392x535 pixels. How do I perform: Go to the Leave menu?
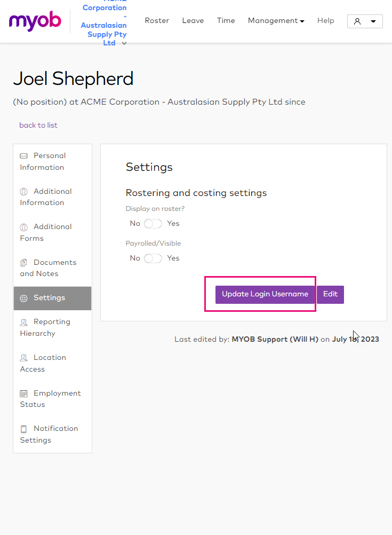[x=193, y=21]
